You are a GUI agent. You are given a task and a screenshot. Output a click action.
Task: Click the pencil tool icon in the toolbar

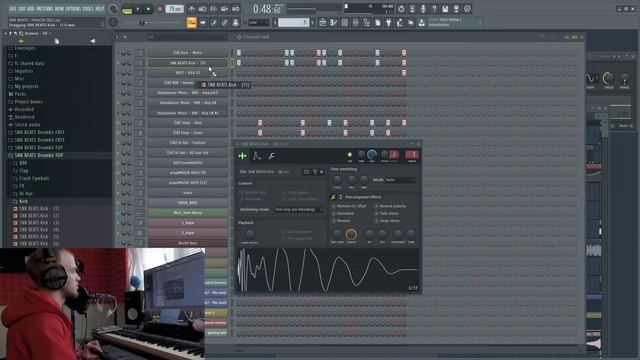click(x=213, y=22)
